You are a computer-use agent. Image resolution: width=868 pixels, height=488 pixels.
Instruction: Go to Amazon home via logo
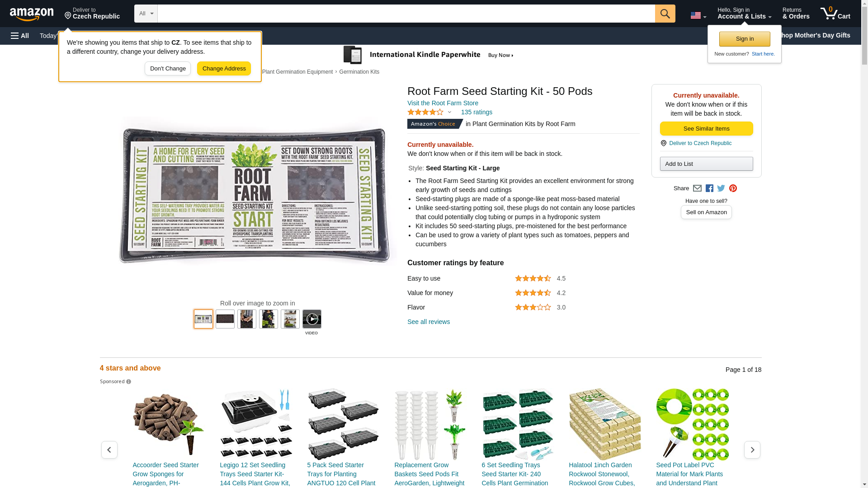32,14
